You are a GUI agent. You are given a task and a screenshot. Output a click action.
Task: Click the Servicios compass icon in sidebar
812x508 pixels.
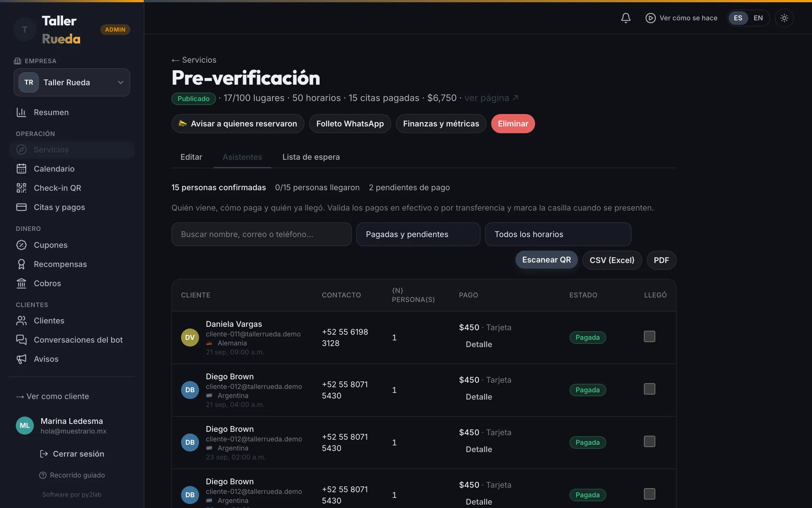pyautogui.click(x=21, y=150)
